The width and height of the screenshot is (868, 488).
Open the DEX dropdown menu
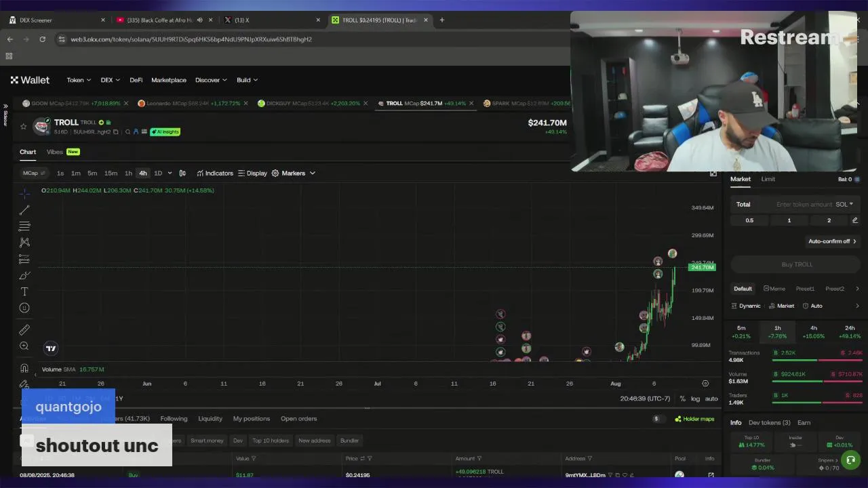click(x=110, y=80)
